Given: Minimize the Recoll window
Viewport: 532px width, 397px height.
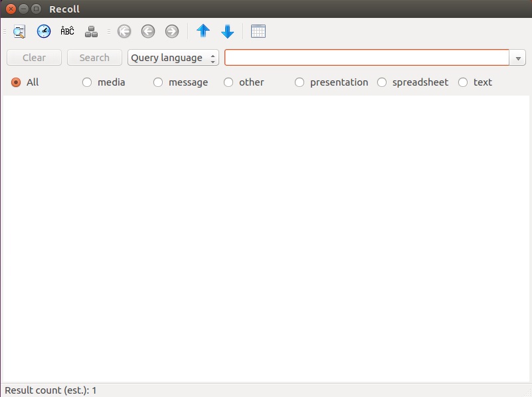Looking at the screenshot, I should click(x=23, y=9).
